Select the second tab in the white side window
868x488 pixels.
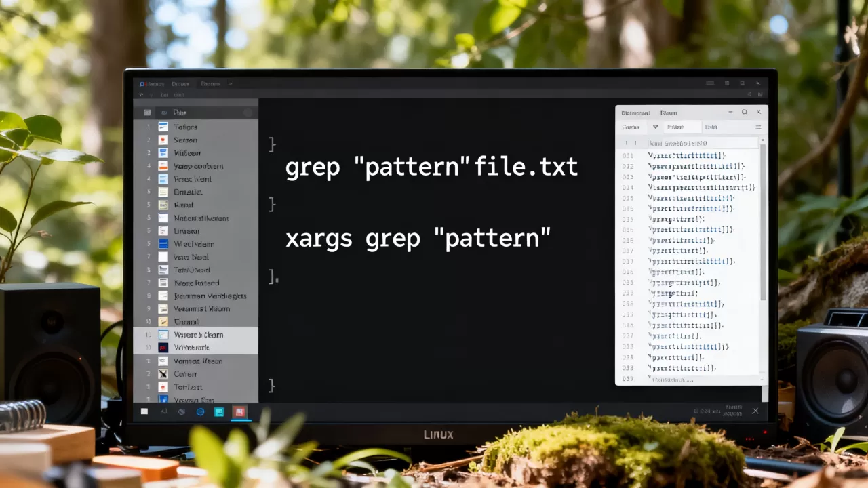pyautogui.click(x=669, y=113)
